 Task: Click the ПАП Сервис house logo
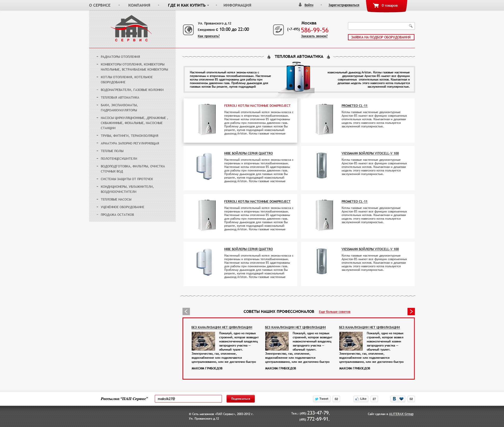pyautogui.click(x=132, y=28)
